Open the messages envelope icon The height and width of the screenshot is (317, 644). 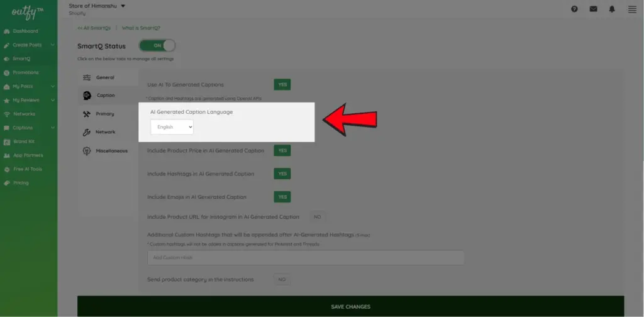click(x=593, y=9)
